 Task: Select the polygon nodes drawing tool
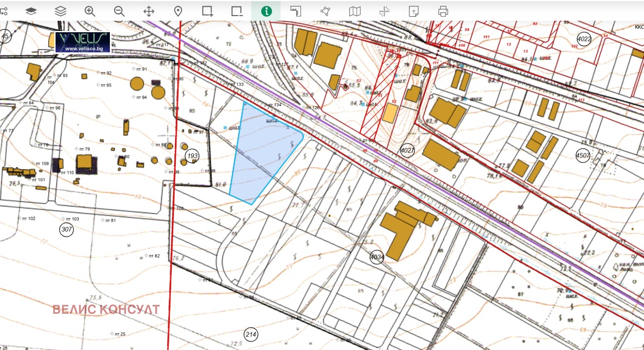tap(325, 11)
